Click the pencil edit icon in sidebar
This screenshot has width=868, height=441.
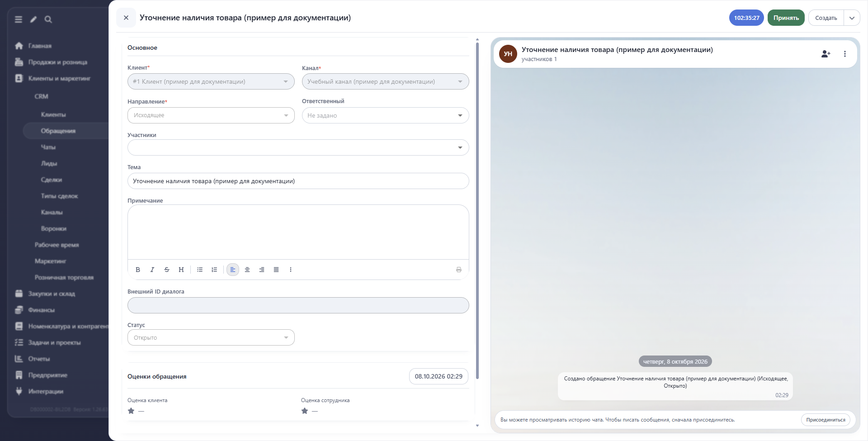click(x=33, y=19)
